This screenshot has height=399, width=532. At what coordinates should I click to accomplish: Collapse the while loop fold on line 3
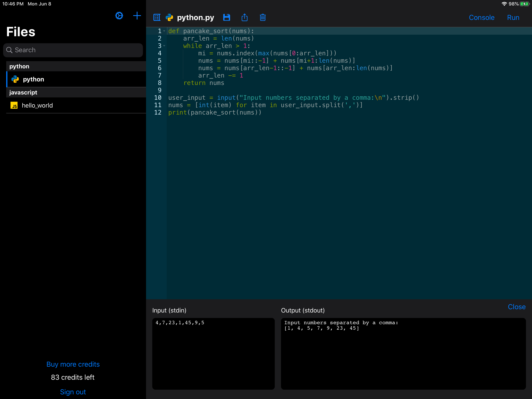[x=164, y=46]
